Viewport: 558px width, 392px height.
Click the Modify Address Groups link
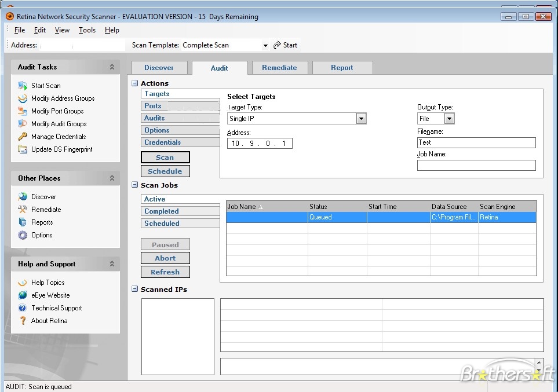[63, 98]
